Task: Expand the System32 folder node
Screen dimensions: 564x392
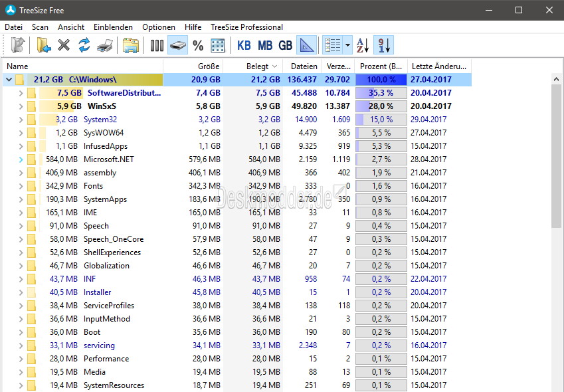Action: click(x=21, y=120)
